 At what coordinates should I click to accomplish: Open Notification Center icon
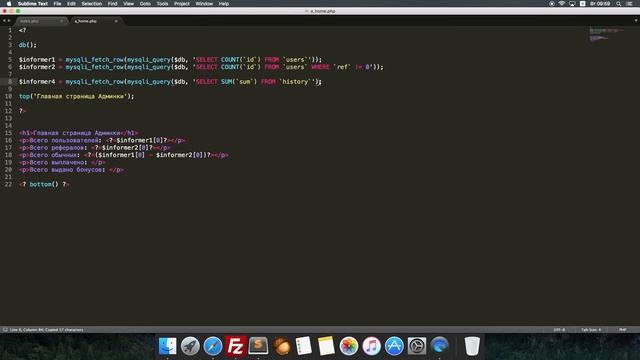pyautogui.click(x=629, y=4)
